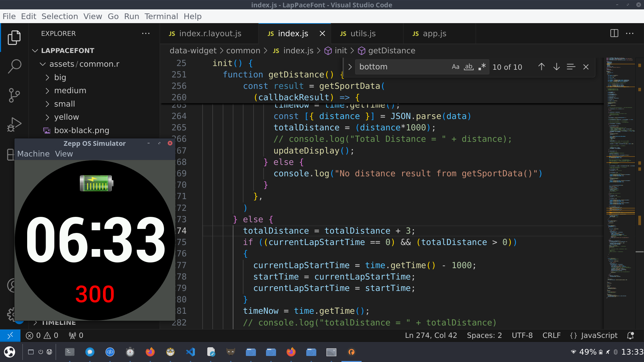Screen dimensions: 644x362
Task: Open the Run and Debug view
Action: [x=14, y=124]
